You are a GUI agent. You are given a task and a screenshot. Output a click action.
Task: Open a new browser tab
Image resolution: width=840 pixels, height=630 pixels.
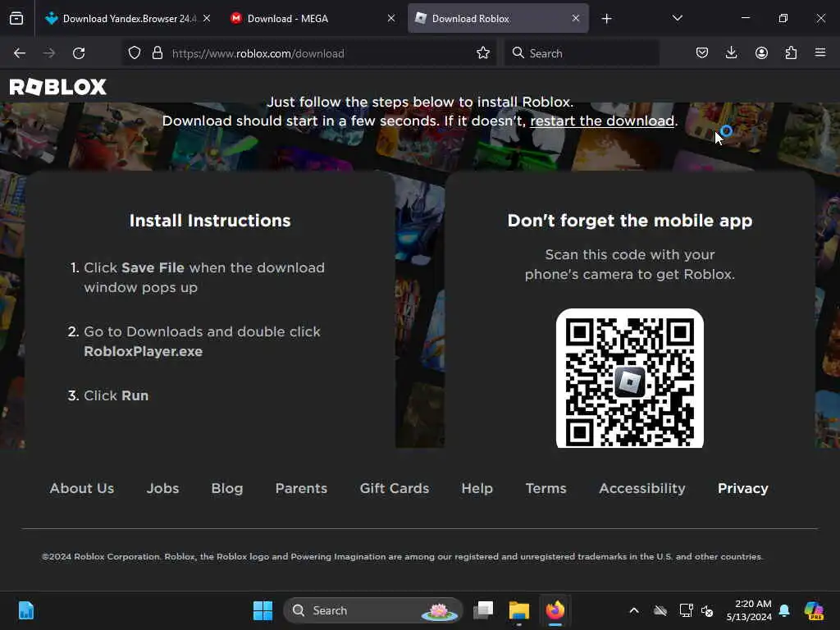pos(606,19)
